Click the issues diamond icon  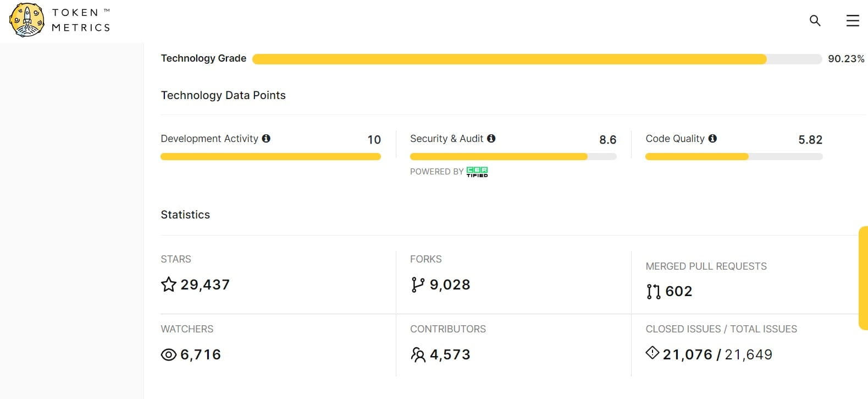[652, 353]
